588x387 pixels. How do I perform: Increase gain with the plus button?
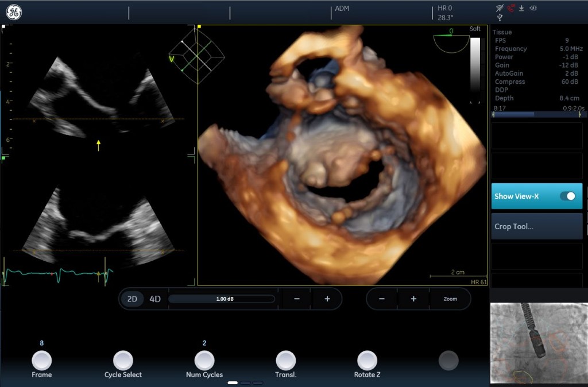[327, 299]
